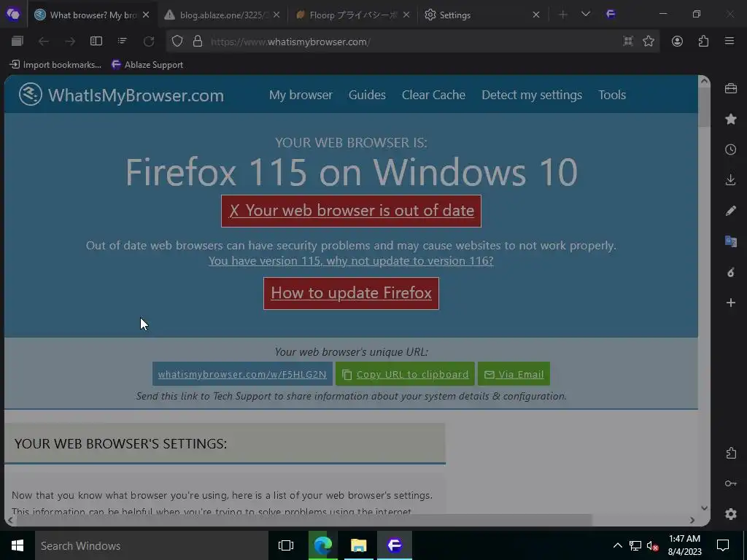Screen dimensions: 747x560
Task: Open the Floorp workspaces icon at the far left of the tab strip
Action: [13, 15]
